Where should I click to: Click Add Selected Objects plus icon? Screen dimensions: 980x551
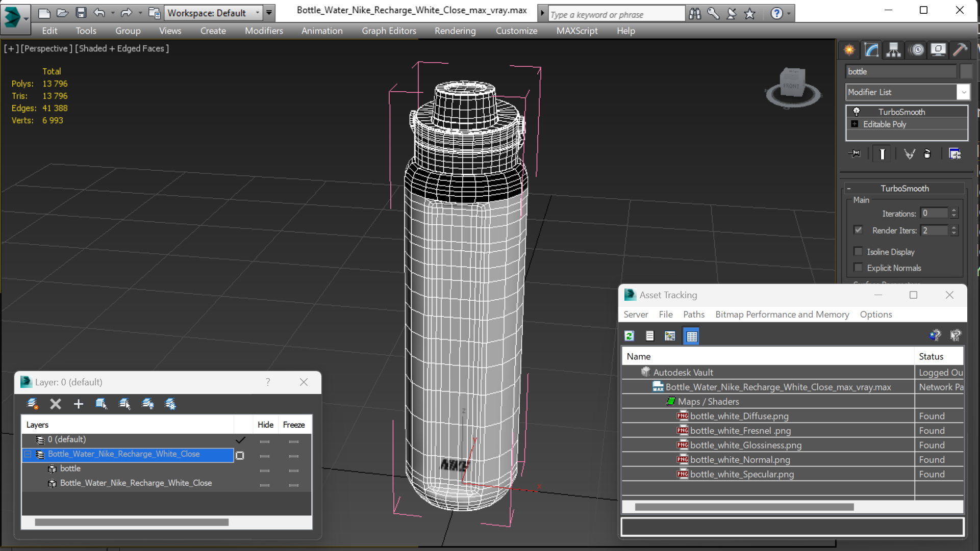[x=78, y=404]
